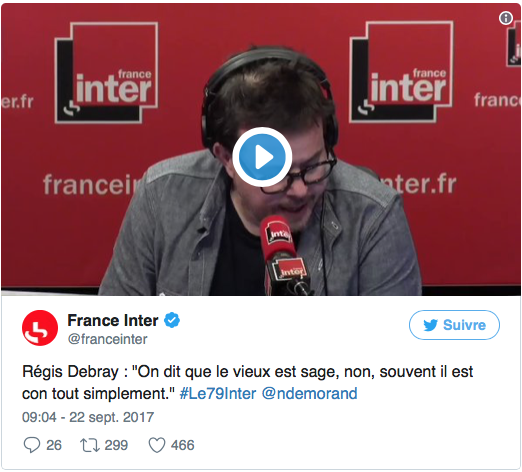
Task: Click the Twitter bird inside Suivre button
Action: [430, 325]
